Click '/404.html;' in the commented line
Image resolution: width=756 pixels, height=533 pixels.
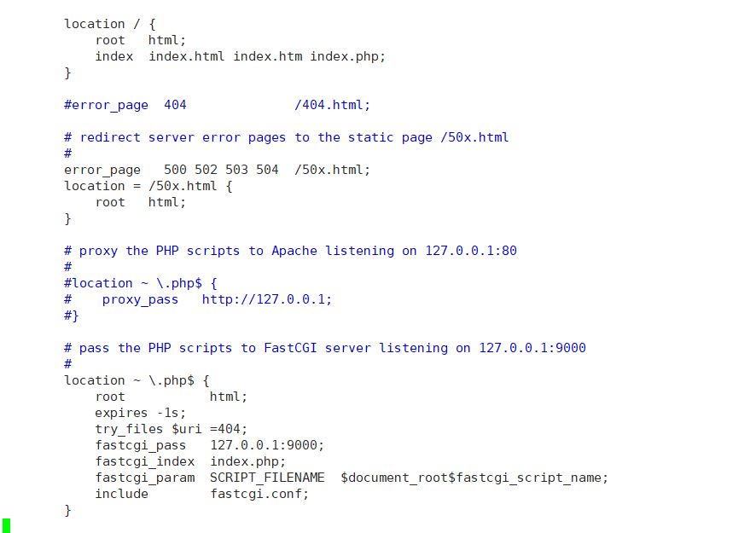pos(332,105)
